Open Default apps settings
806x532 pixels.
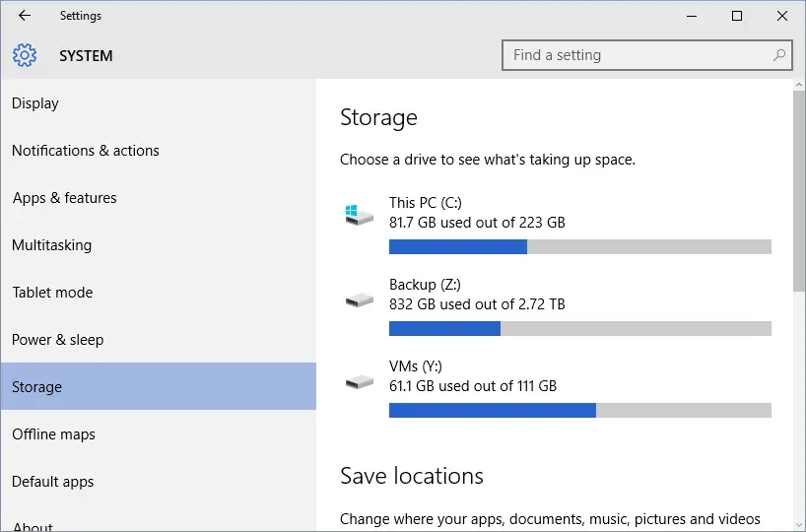53,482
